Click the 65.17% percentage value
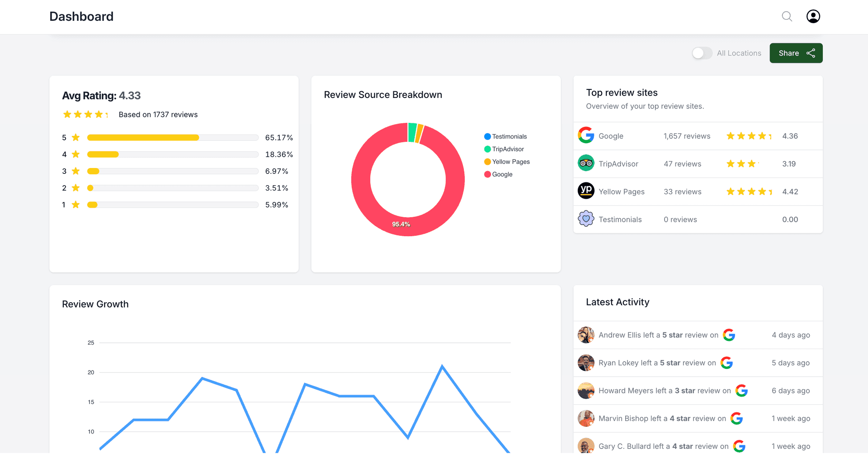The height and width of the screenshot is (462, 868). coord(279,138)
